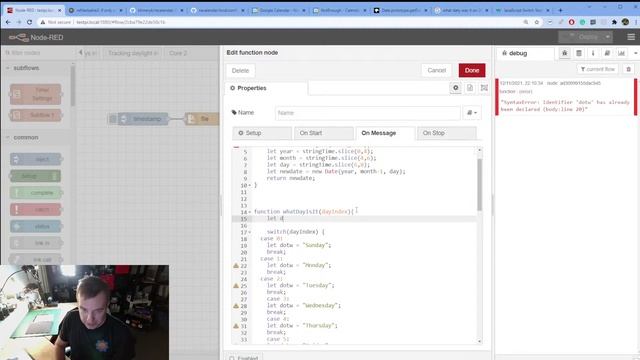The width and height of the screenshot is (640, 360).
Task: Bookmark this page with star icon
Action: (537, 22)
